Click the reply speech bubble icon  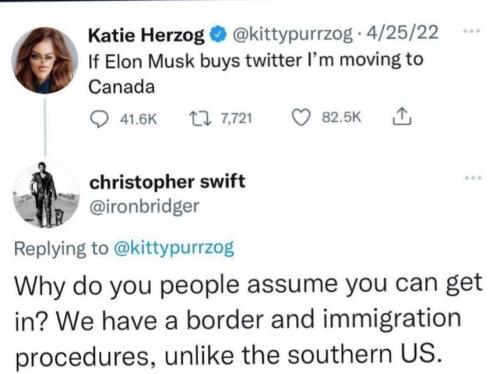tap(99, 119)
